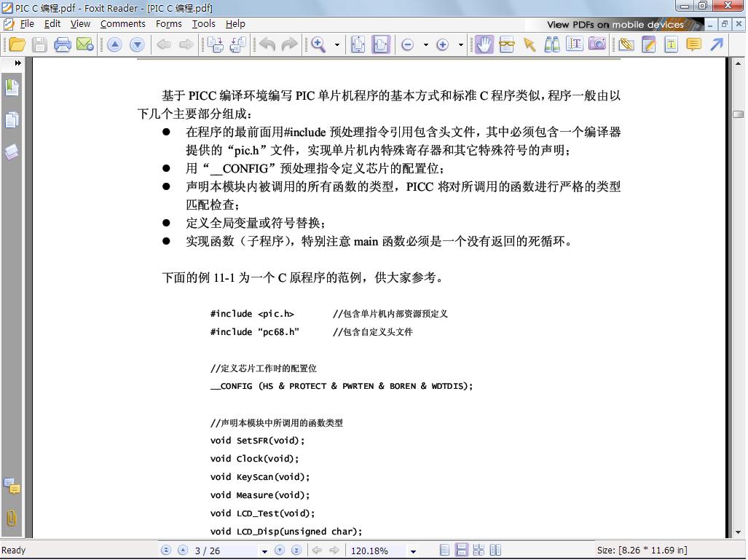Open the Layers panel in sidebar

(12, 152)
